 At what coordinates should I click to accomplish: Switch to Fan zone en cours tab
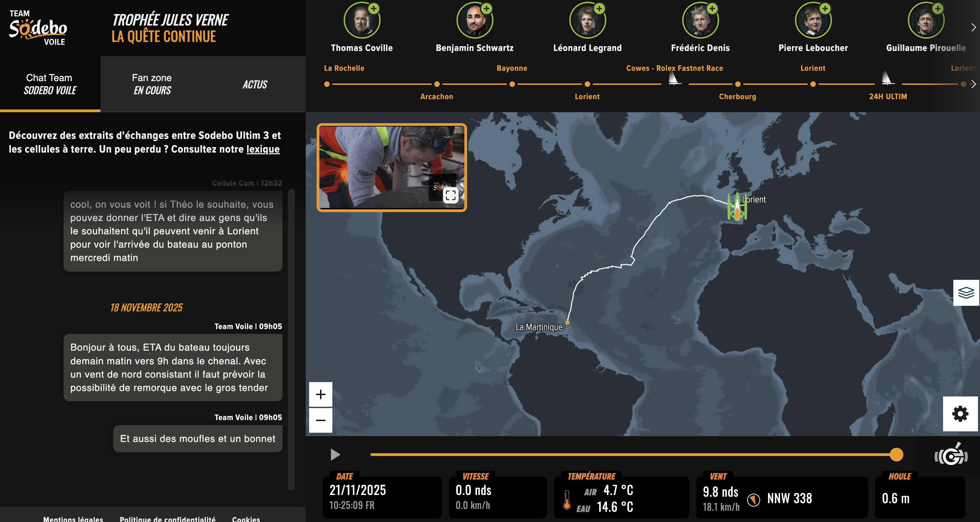[x=152, y=84]
